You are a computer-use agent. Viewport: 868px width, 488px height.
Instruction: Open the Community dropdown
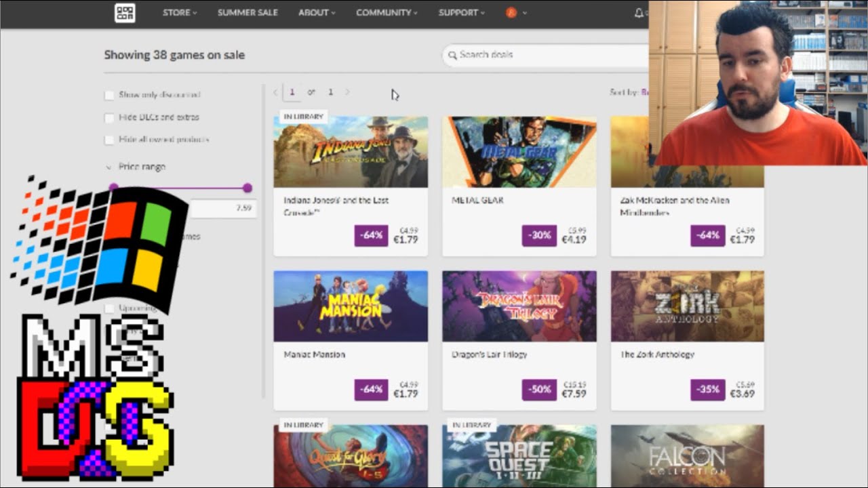click(387, 13)
